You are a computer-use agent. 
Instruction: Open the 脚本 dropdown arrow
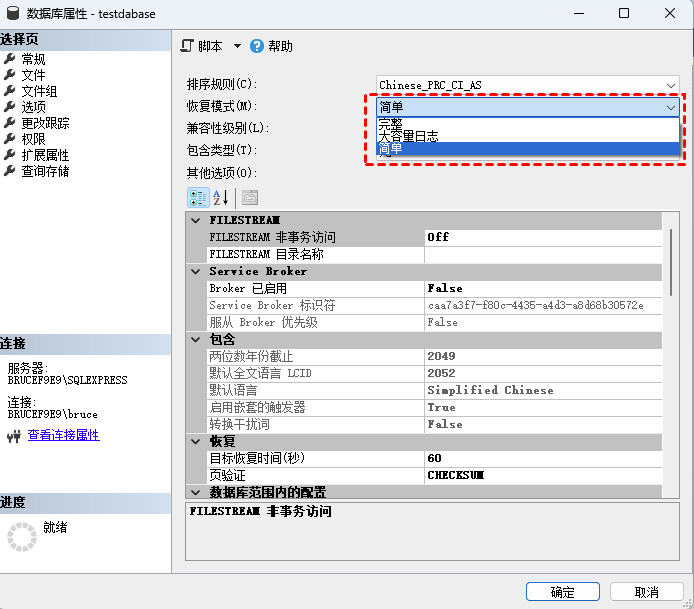237,46
